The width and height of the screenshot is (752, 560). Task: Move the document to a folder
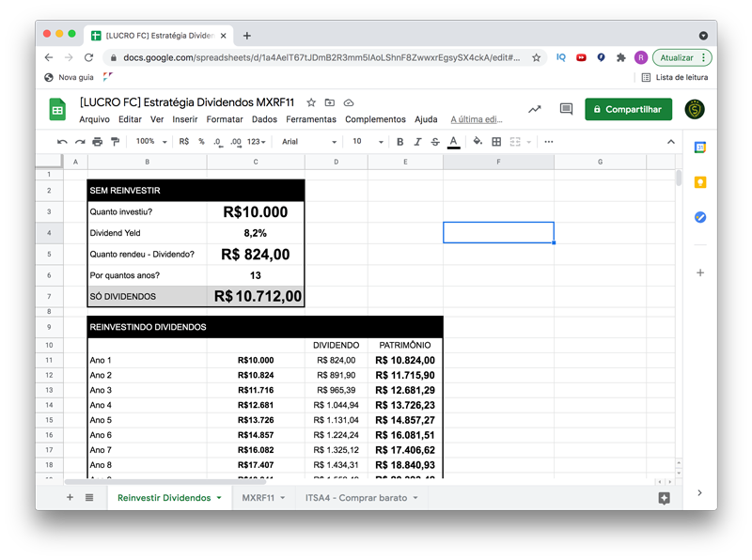pyautogui.click(x=330, y=102)
